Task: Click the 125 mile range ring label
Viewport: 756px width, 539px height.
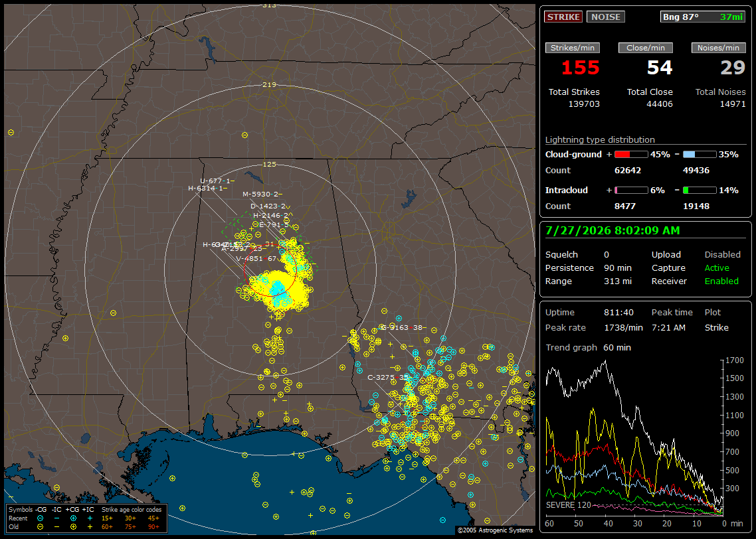Action: 269,164
